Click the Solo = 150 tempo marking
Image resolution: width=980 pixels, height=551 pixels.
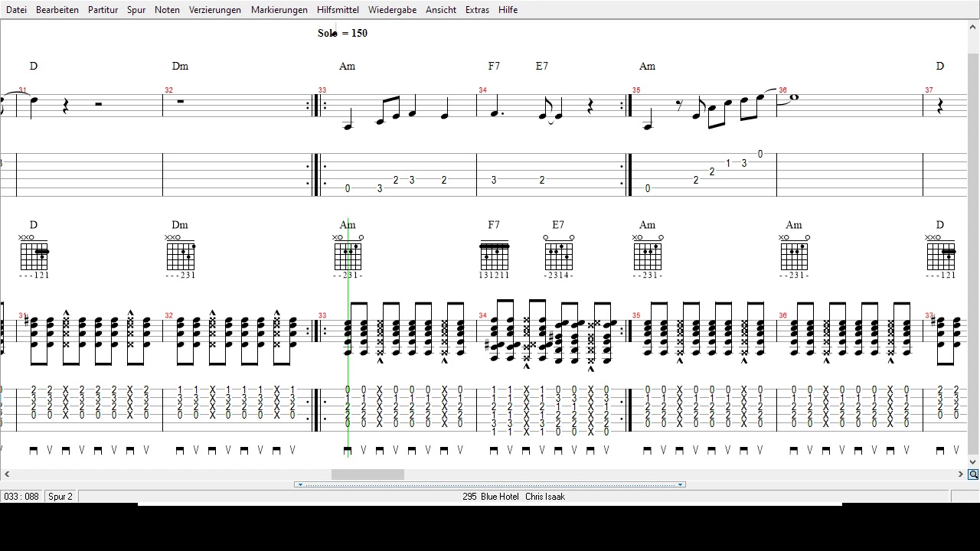pos(342,33)
